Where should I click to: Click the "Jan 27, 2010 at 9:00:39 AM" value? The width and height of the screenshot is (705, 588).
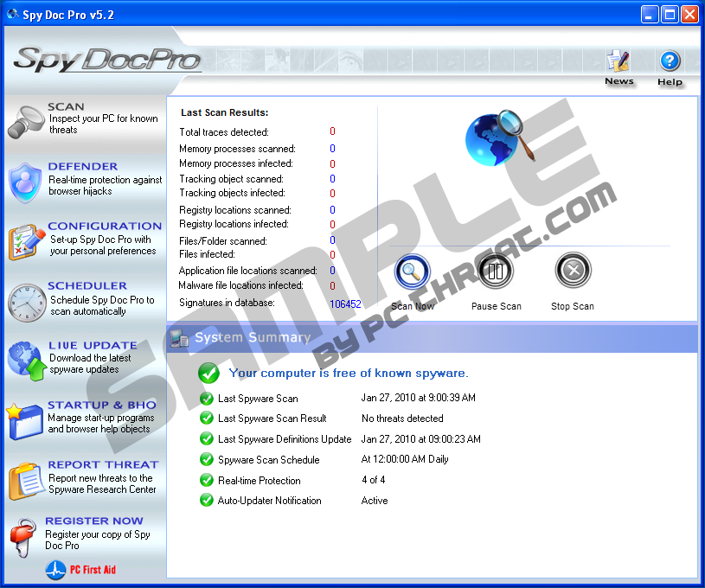pyautogui.click(x=418, y=398)
